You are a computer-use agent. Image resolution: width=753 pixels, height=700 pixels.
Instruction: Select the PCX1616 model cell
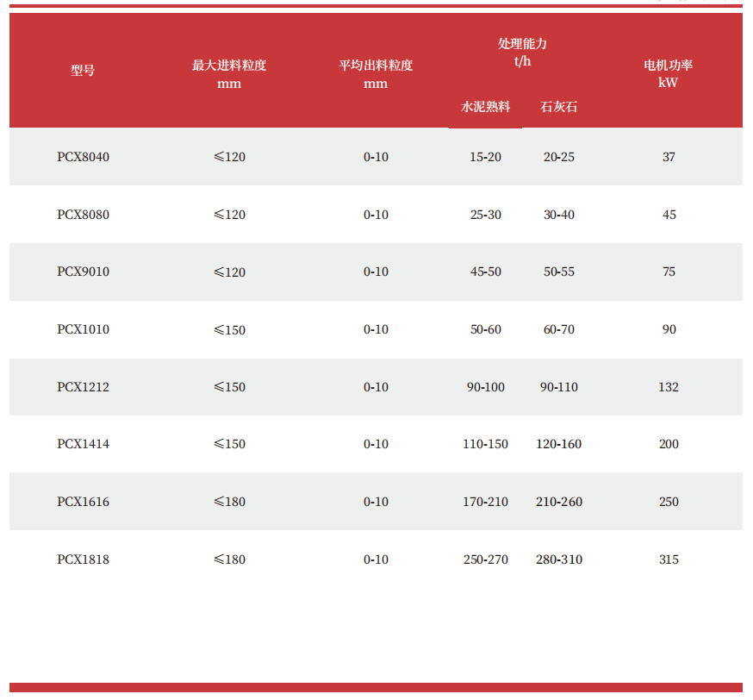tap(84, 502)
